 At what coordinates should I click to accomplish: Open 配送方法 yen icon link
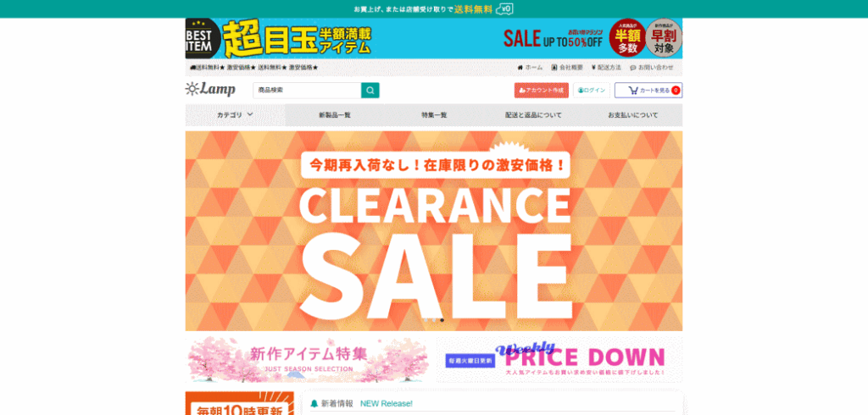[606, 68]
